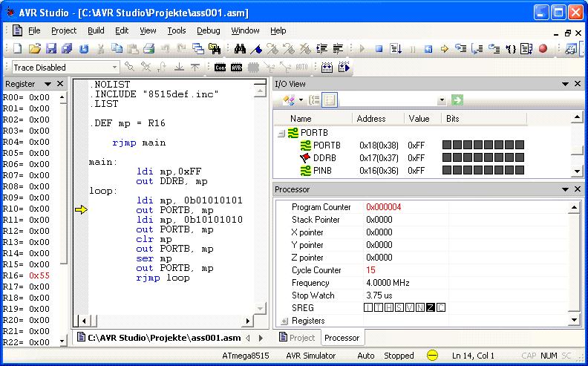
Task: Reset the simulation with the blue reset icon
Action: [x=428, y=48]
